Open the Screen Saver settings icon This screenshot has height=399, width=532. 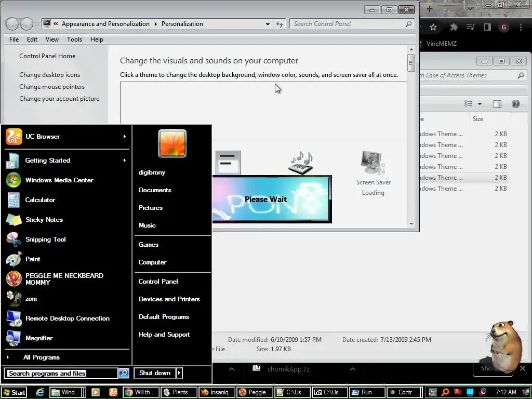point(373,163)
